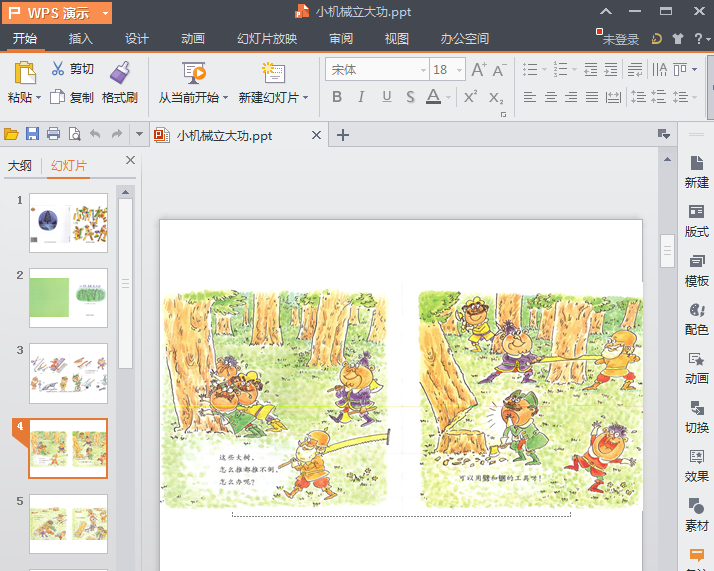This screenshot has width=714, height=571.
Task: Open 素材 materials panel in sidebar
Action: click(x=696, y=515)
